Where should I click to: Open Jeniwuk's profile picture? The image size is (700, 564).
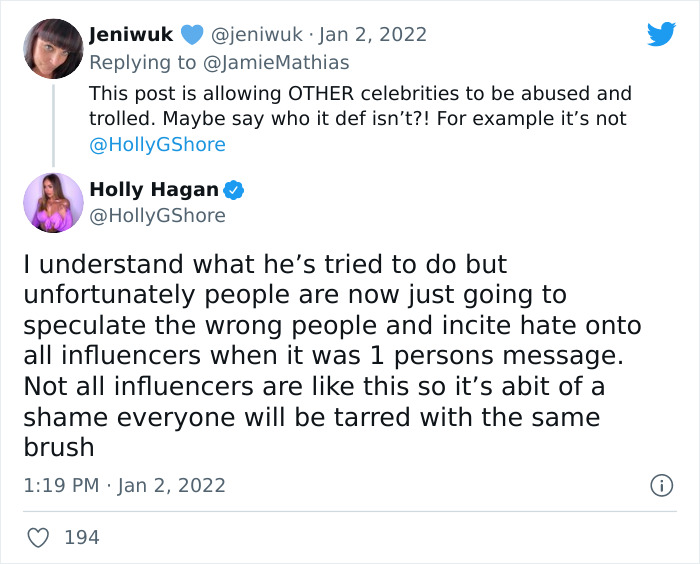pyautogui.click(x=53, y=49)
